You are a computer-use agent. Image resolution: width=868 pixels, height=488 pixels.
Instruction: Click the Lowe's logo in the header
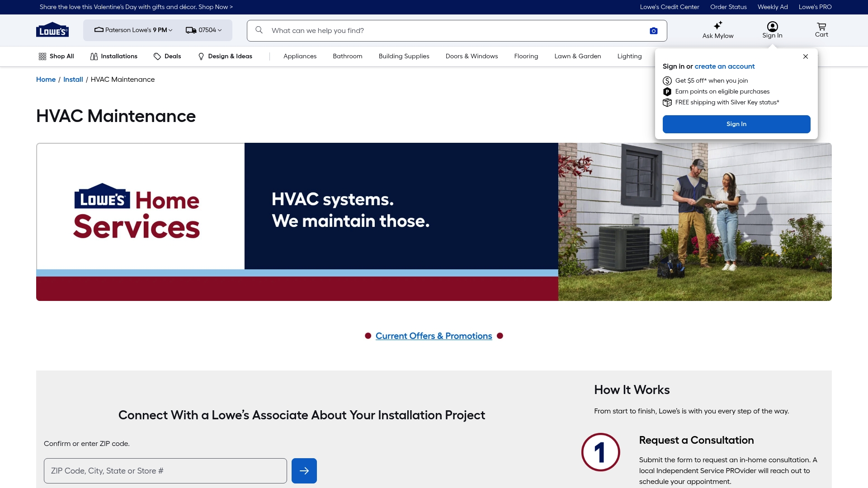pos(52,30)
